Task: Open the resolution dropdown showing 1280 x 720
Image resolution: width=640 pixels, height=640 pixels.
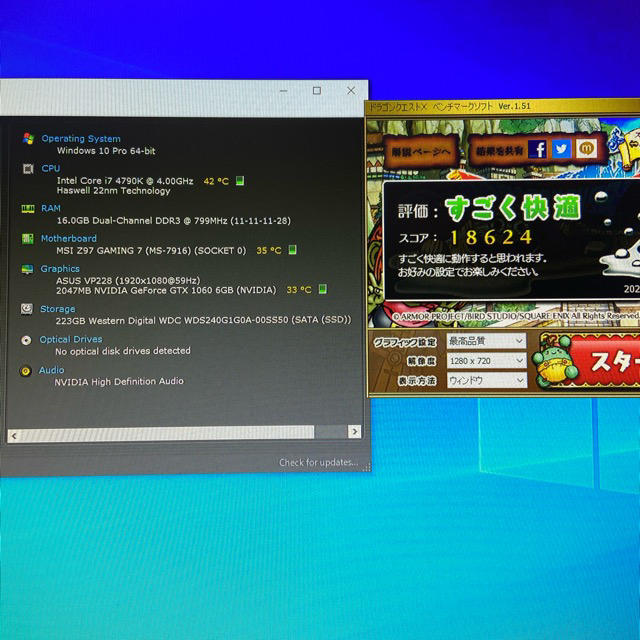Action: tap(487, 361)
